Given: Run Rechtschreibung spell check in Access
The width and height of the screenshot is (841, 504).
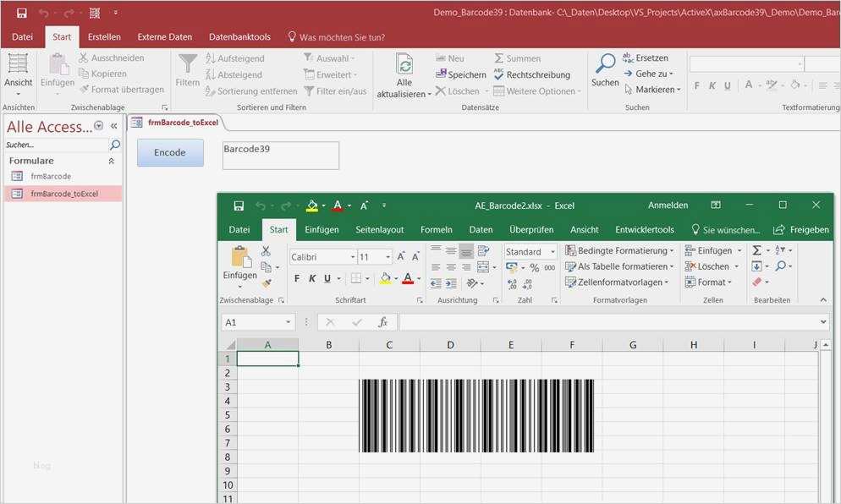Looking at the screenshot, I should pyautogui.click(x=531, y=74).
